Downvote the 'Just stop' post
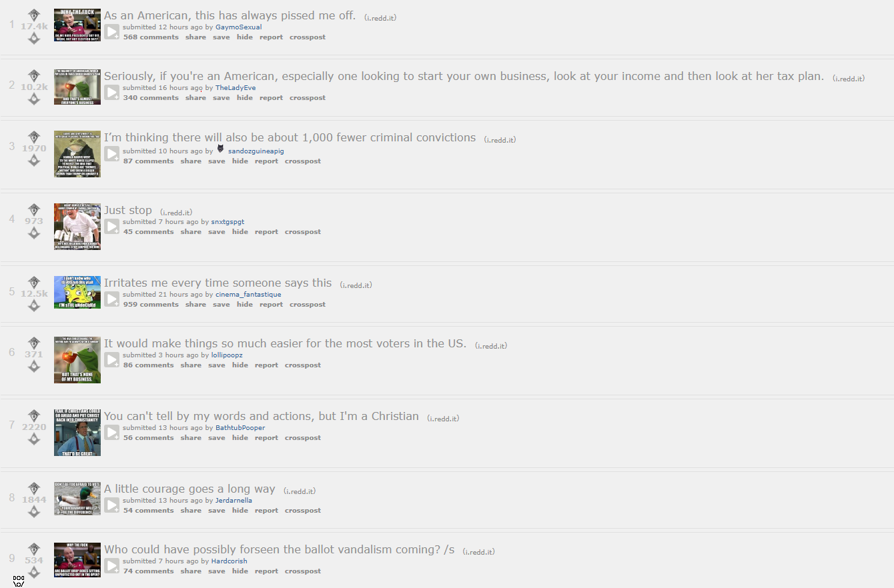The width and height of the screenshot is (894, 588). click(x=34, y=233)
